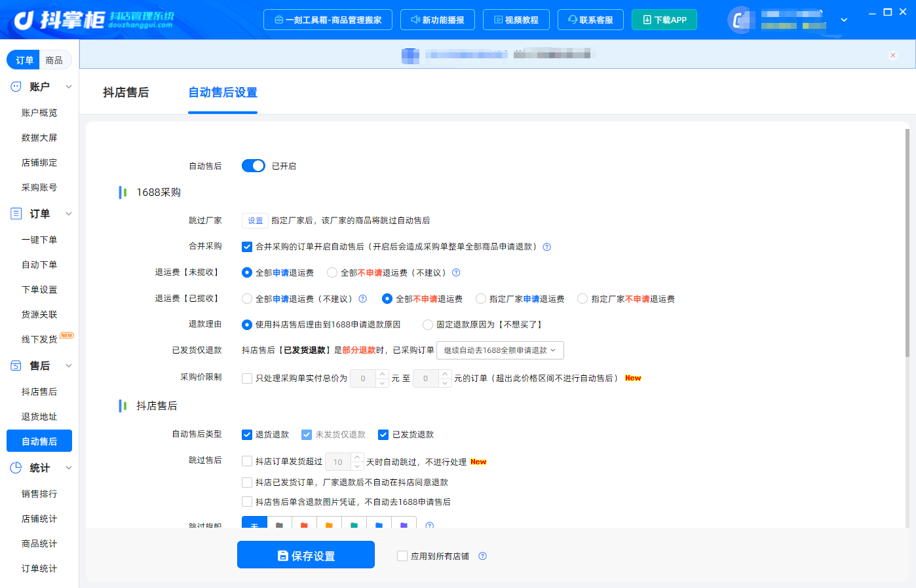This screenshot has width=916, height=588.
Task: Select 全部申请退运费 for 未揽收
Action: 247,272
